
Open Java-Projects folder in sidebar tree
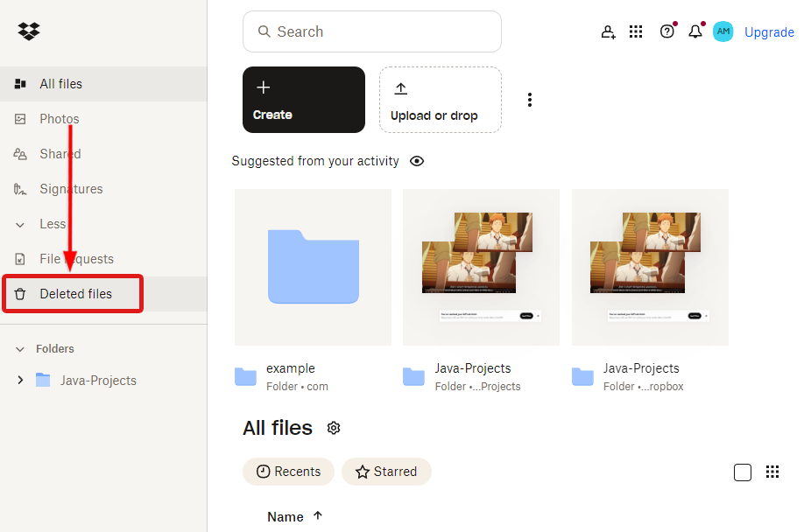98,381
